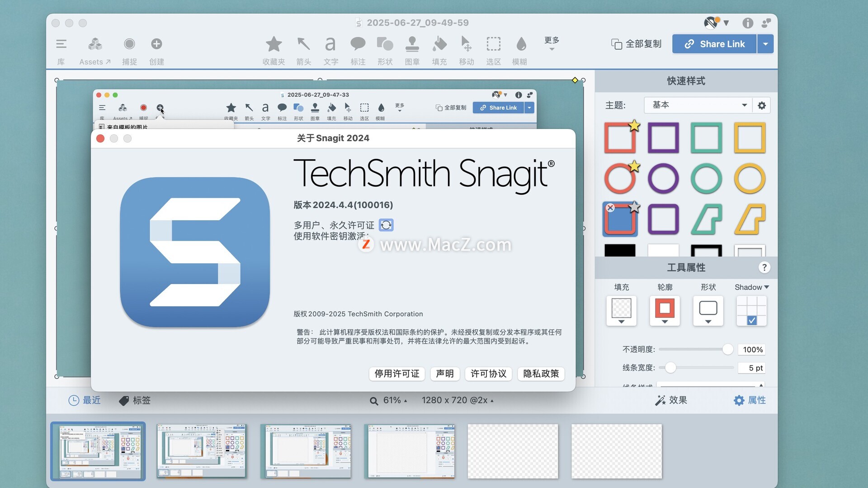Image resolution: width=868 pixels, height=488 pixels.
Task: Choose the teal parallelogram quick style
Action: [x=706, y=219]
